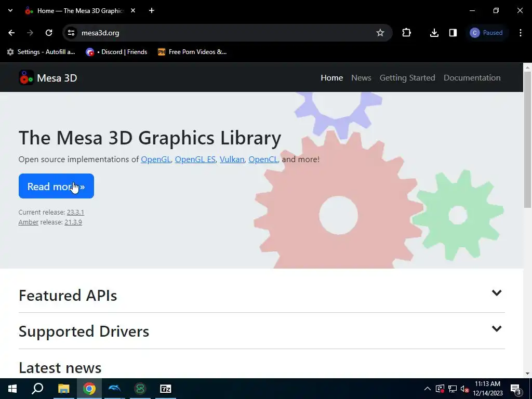This screenshot has height=399, width=532.
Task: Go back using the browser back arrow
Action: tap(11, 33)
